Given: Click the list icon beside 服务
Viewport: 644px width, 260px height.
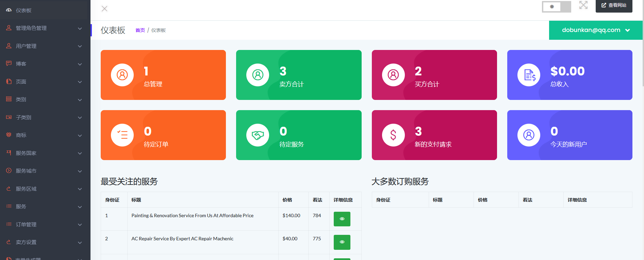Looking at the screenshot, I should (x=9, y=206).
